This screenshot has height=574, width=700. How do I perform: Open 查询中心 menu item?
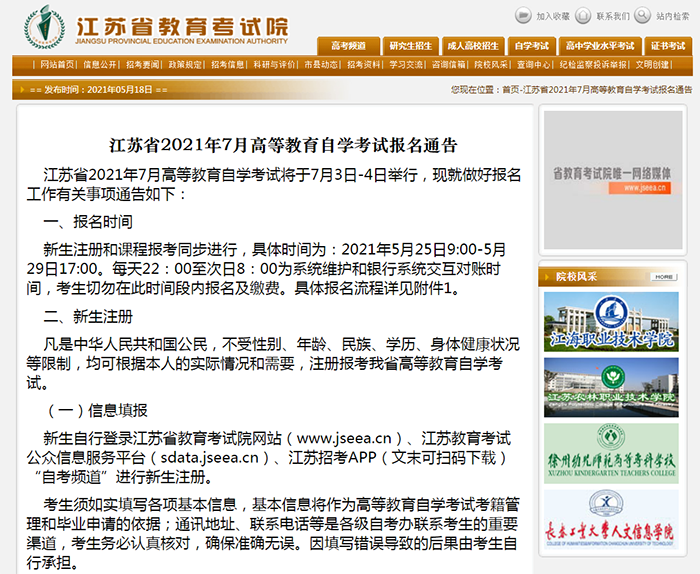(x=533, y=65)
